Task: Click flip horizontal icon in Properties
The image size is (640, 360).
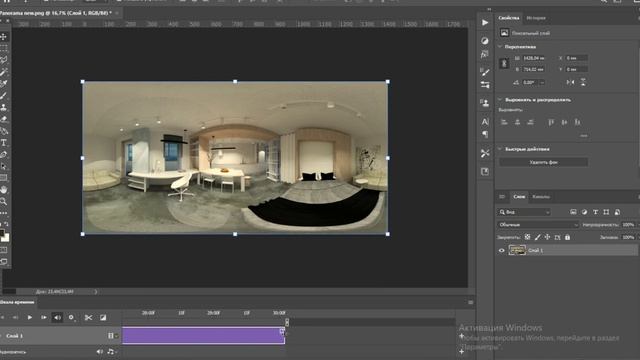Action: click(x=570, y=82)
